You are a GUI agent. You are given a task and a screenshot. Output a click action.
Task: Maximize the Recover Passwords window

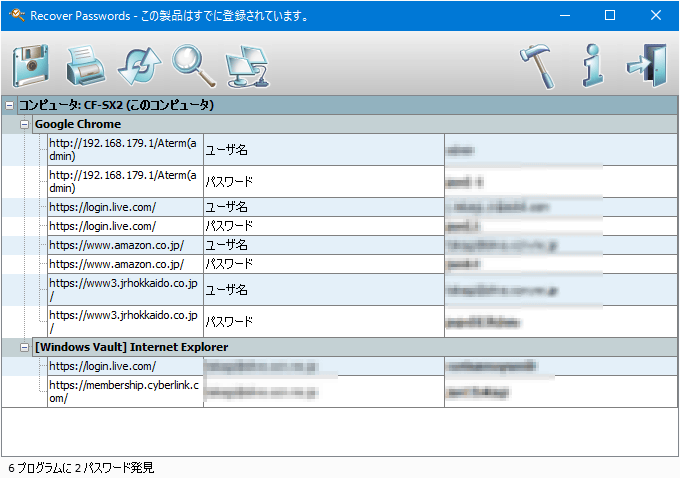[x=610, y=16]
